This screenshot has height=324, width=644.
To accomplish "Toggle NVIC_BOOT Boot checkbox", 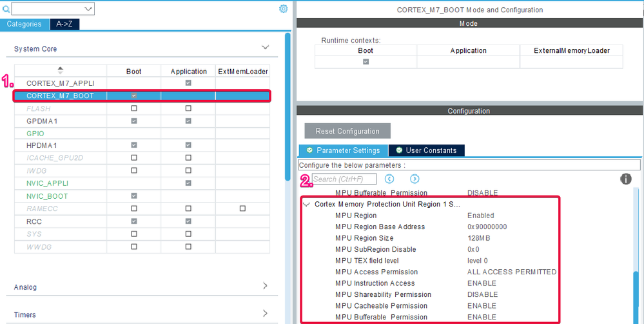I will point(134,196).
